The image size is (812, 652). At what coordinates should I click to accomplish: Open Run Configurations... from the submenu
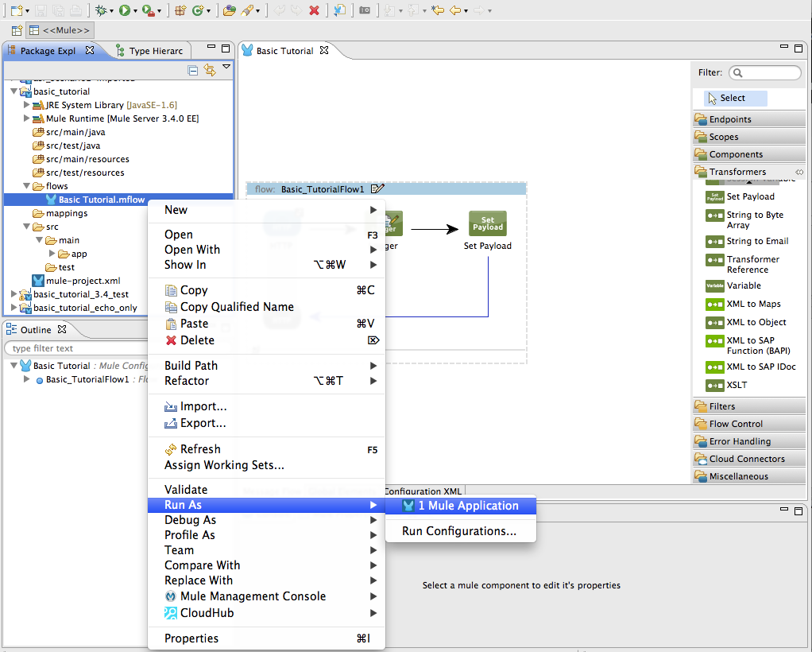(459, 531)
